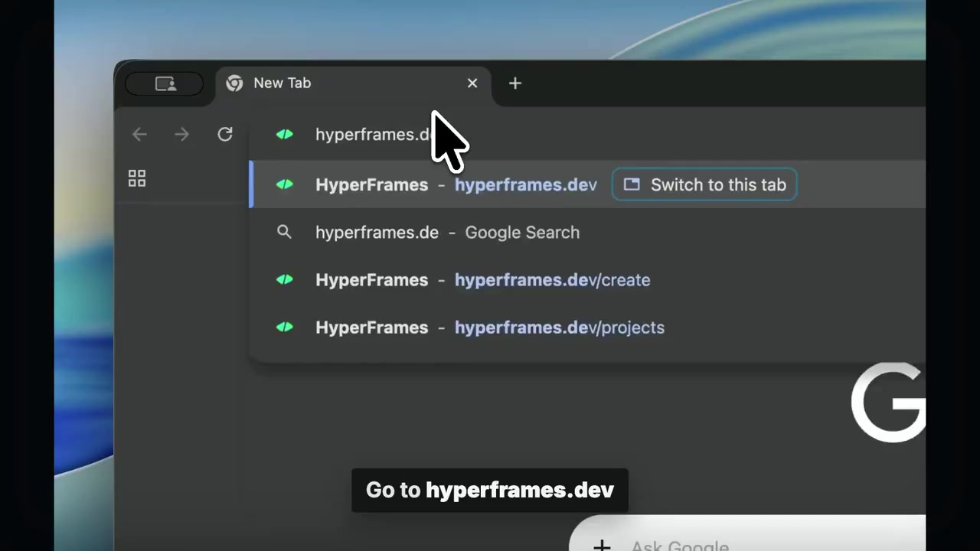Go back with the back arrow
The image size is (980, 551).
(x=139, y=135)
